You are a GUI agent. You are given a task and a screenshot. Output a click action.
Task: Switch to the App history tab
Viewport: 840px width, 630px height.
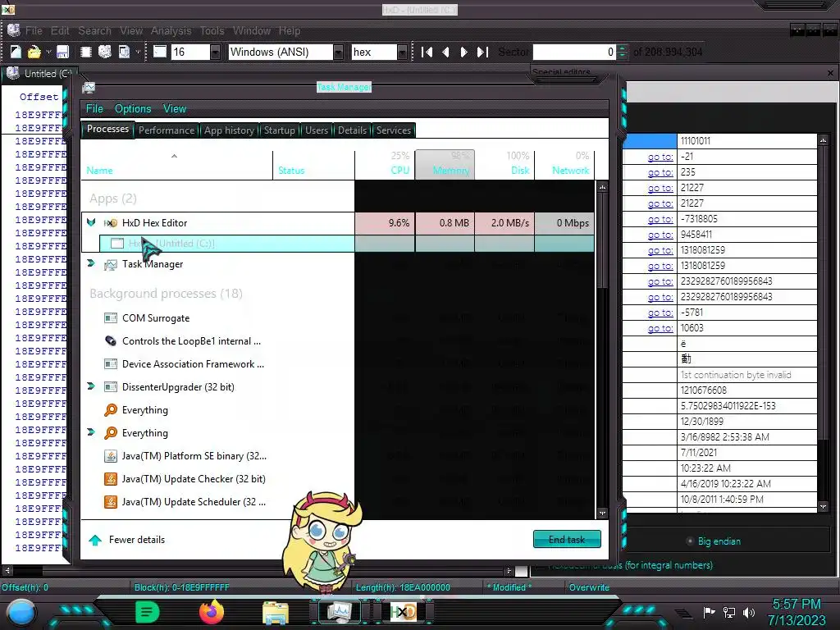pos(229,130)
